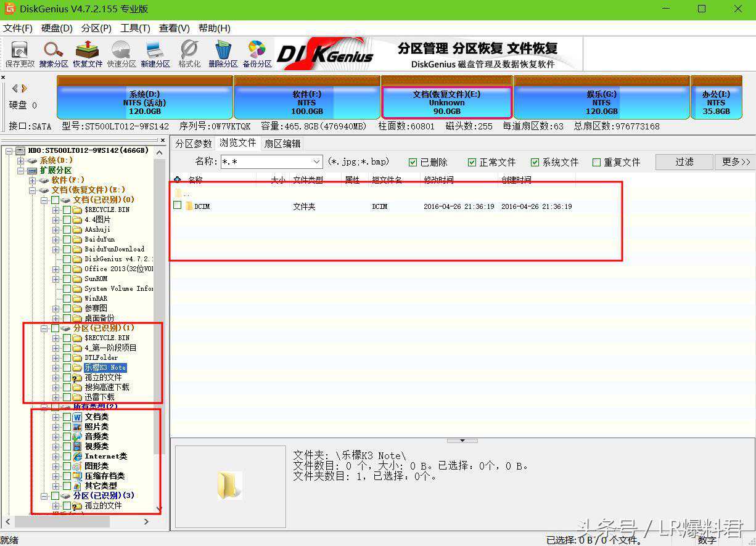Click the 搜索分区 magnifier icon
Image resolution: width=756 pixels, height=546 pixels.
point(54,54)
